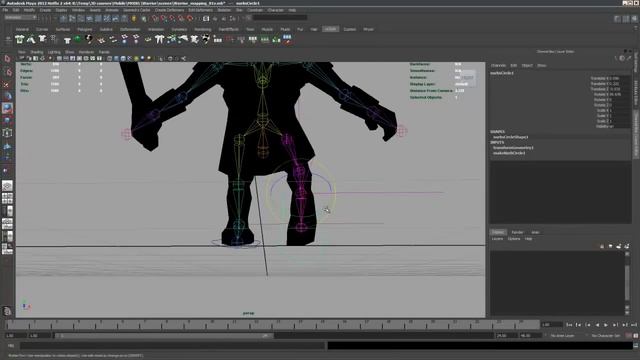Open the No Character Set dropdown
The height and width of the screenshot is (360, 640).
click(606, 336)
